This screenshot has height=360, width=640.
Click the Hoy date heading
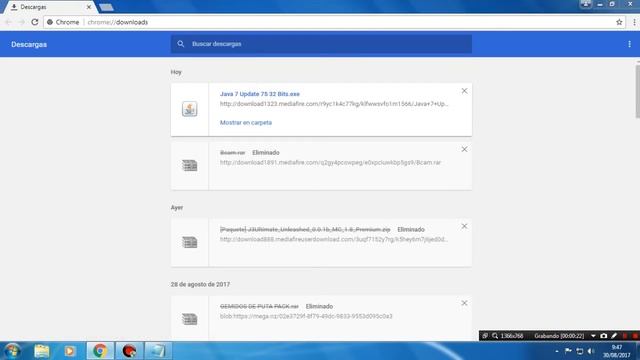[x=176, y=72]
